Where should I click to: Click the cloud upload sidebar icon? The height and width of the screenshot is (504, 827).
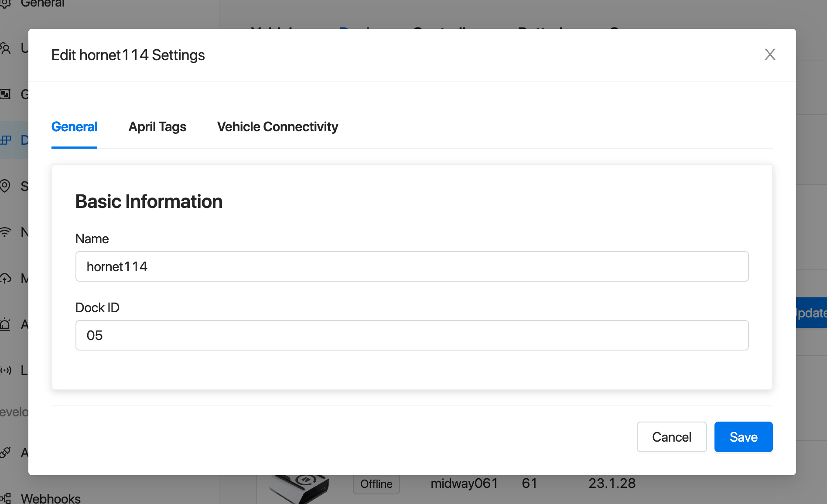tap(5, 278)
